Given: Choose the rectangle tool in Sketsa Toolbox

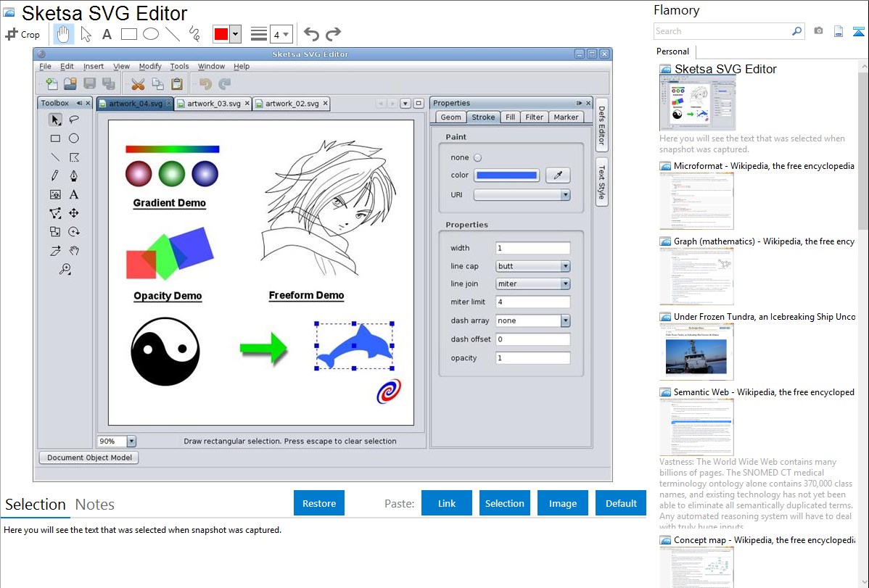Looking at the screenshot, I should click(55, 138).
